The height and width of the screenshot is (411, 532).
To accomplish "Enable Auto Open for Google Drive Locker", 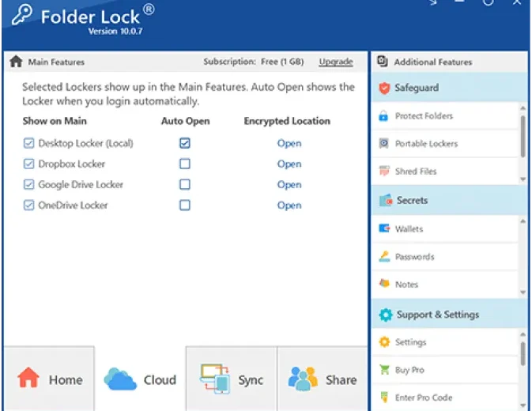I will 185,184.
